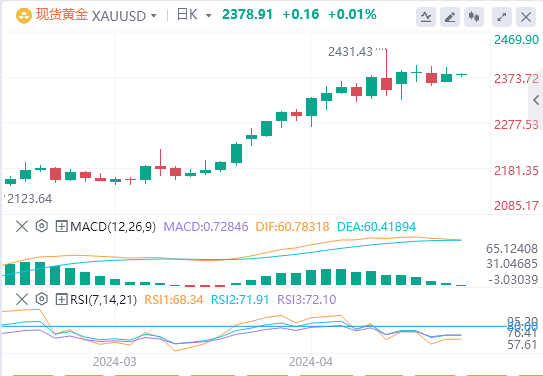Image resolution: width=543 pixels, height=376 pixels.
Task: Maximize the RSI panel with plus icon
Action: tap(61, 299)
